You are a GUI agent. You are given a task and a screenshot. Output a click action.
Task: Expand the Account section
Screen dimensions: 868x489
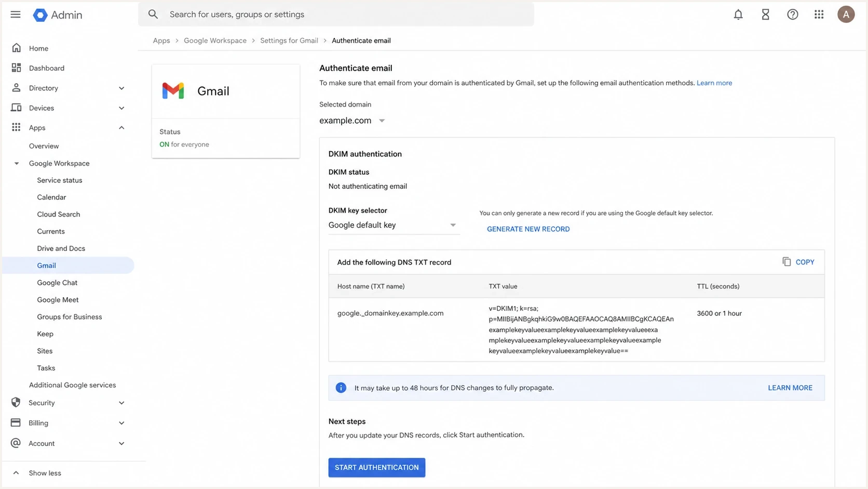[x=121, y=443]
